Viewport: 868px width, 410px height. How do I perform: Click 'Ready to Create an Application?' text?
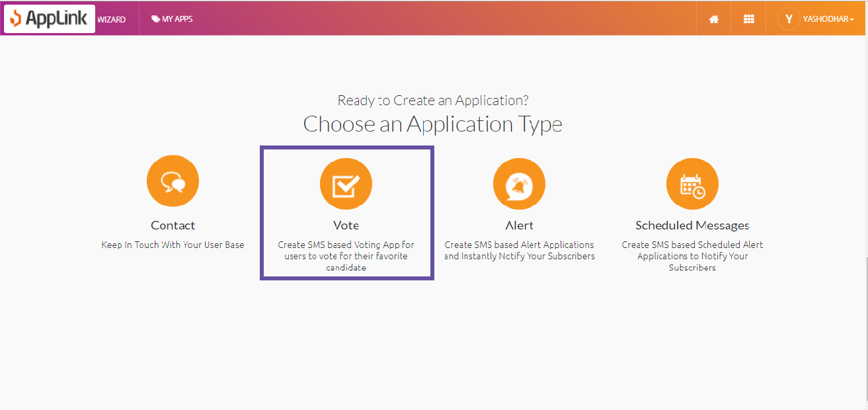(433, 101)
